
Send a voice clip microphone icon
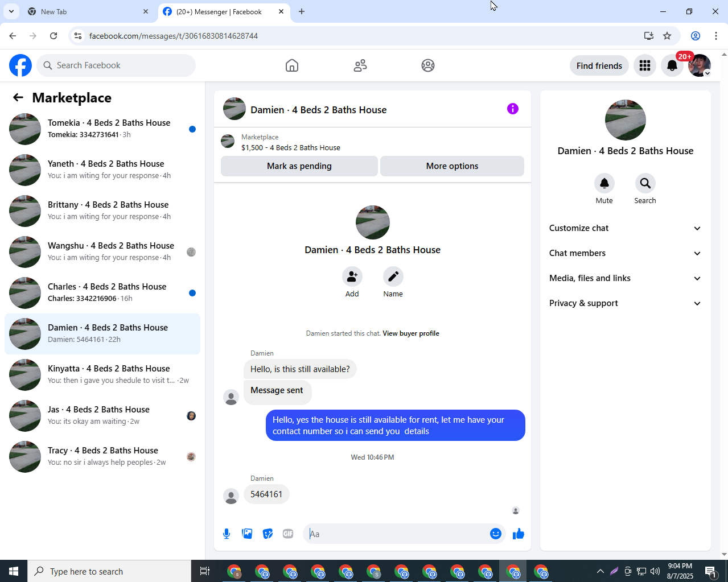point(227,534)
